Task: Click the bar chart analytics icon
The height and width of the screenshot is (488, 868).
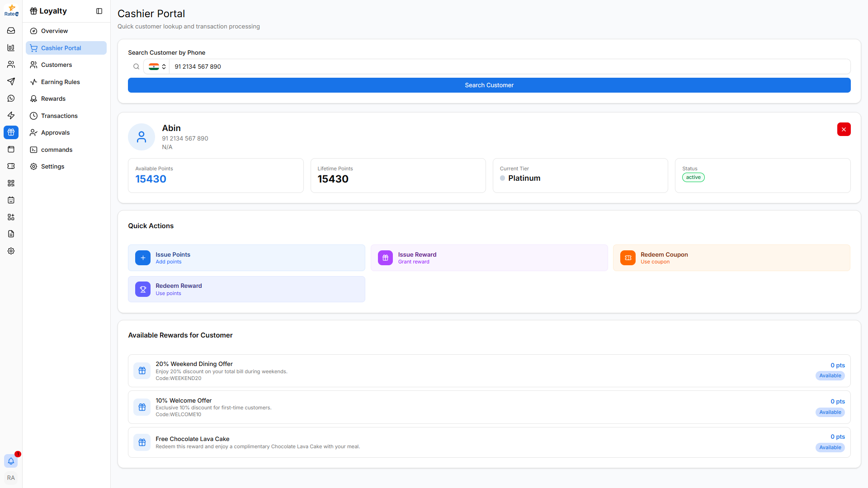Action: [11, 47]
